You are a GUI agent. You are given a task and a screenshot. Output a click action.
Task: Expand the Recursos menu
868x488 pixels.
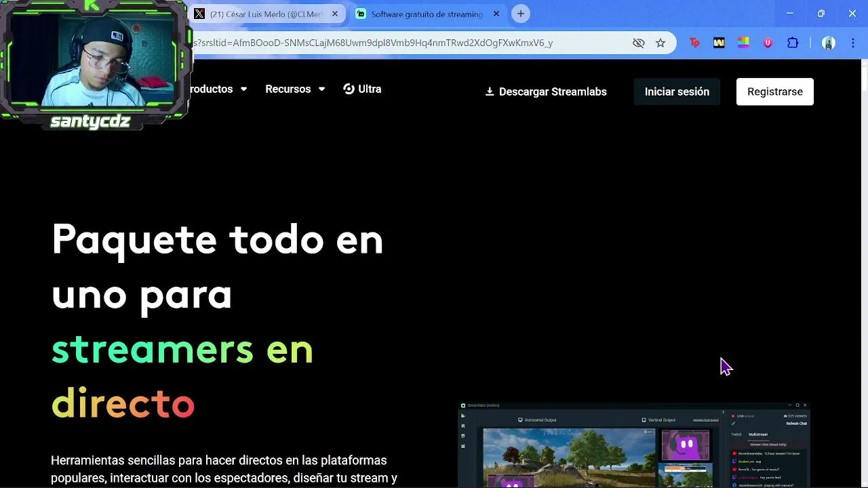tap(295, 89)
